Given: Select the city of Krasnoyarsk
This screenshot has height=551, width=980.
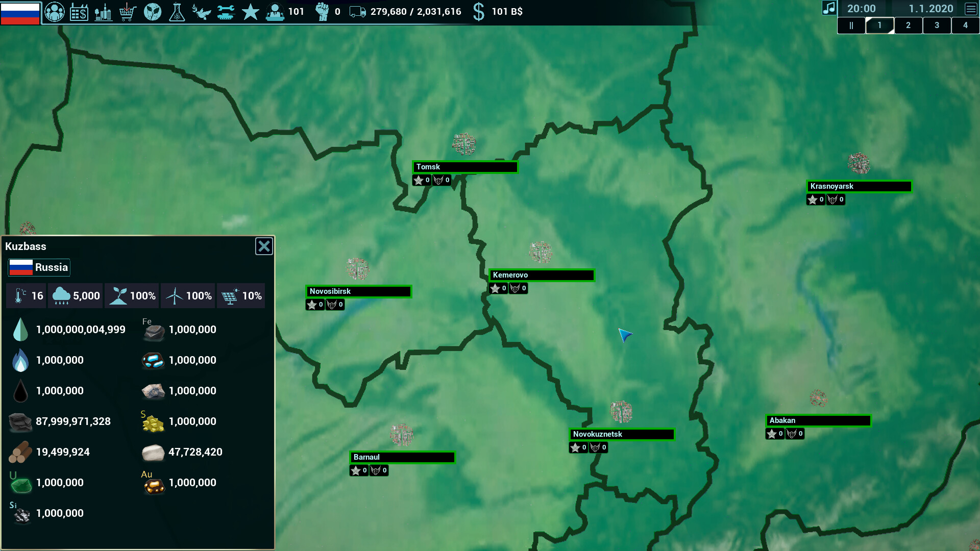Looking at the screenshot, I should point(859,186).
